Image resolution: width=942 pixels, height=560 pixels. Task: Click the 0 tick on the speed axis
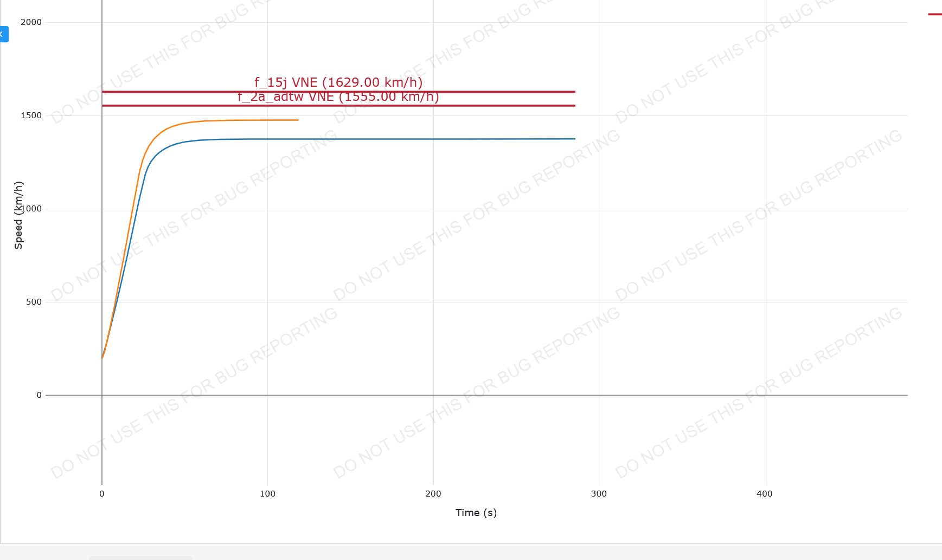(x=39, y=395)
